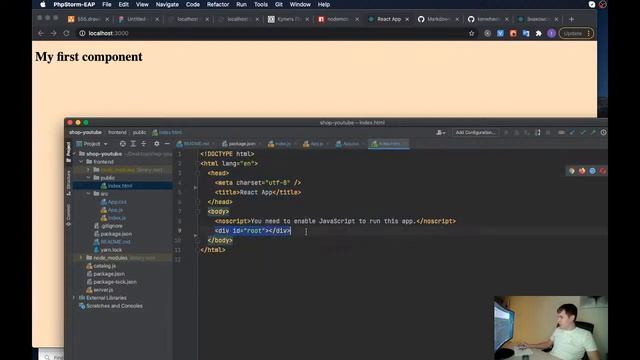Viewport: 640px width, 360px height.
Task: Collapse all in Project panel
Action: coord(144,144)
